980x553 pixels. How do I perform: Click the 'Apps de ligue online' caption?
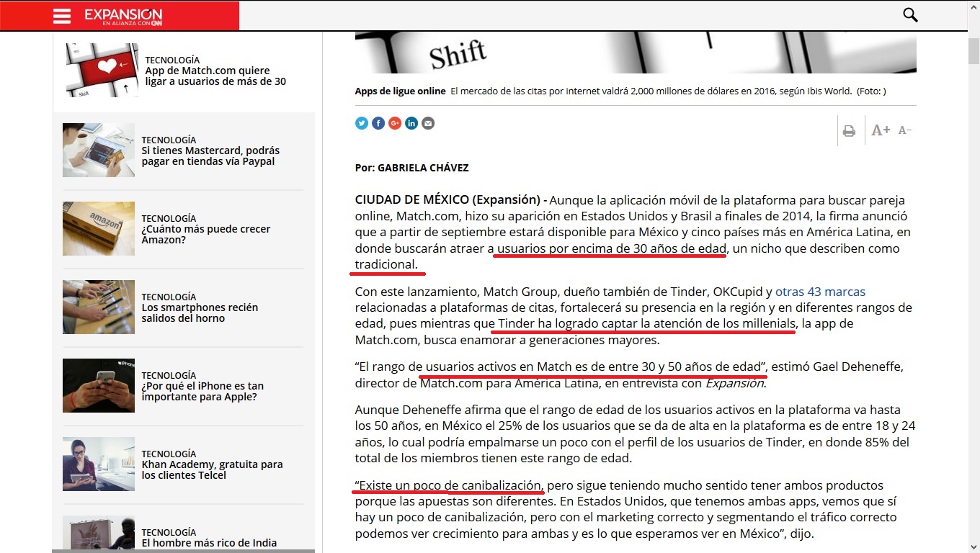401,91
